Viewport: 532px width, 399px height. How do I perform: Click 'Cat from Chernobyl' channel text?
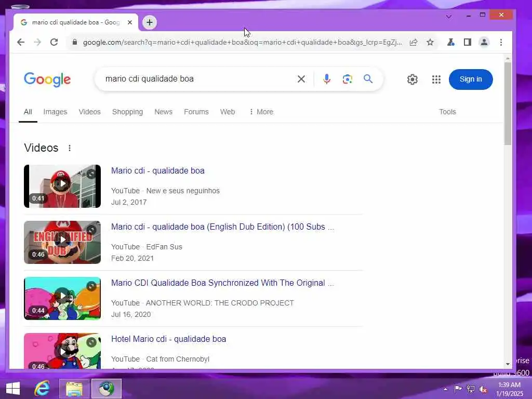(178, 360)
